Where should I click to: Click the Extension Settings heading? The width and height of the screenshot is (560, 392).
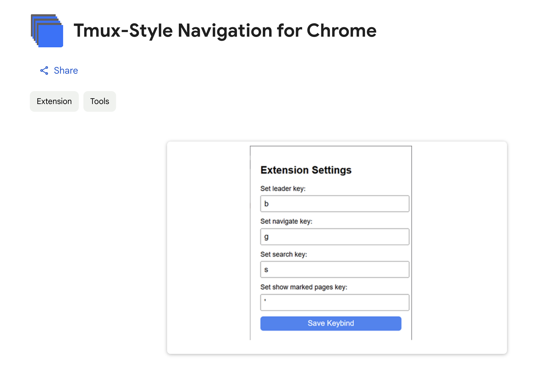pos(306,170)
